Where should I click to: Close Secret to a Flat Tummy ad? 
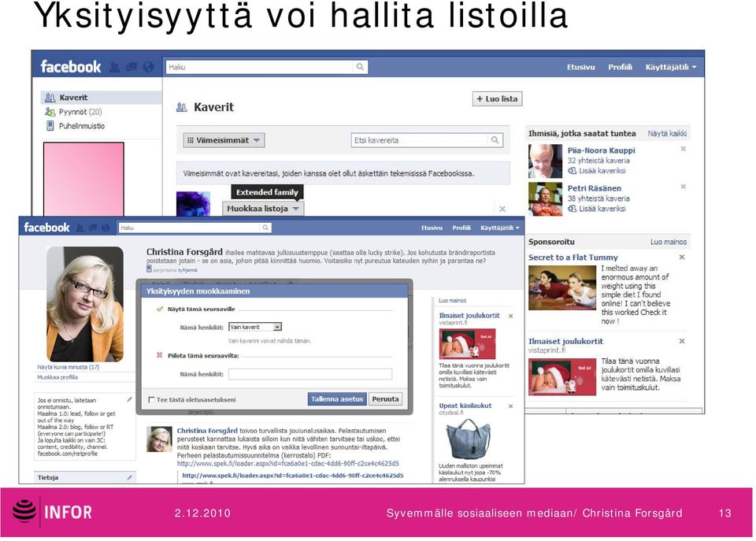tap(682, 257)
